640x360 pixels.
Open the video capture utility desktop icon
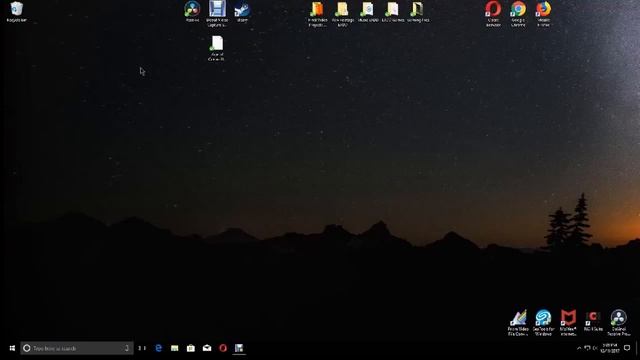pos(217,13)
